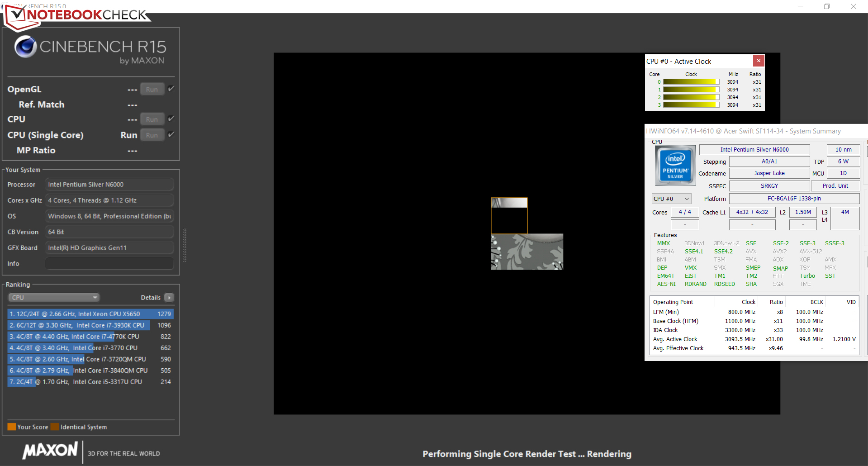Click the Stepping value A0/A1
868x466 pixels.
(x=769, y=162)
